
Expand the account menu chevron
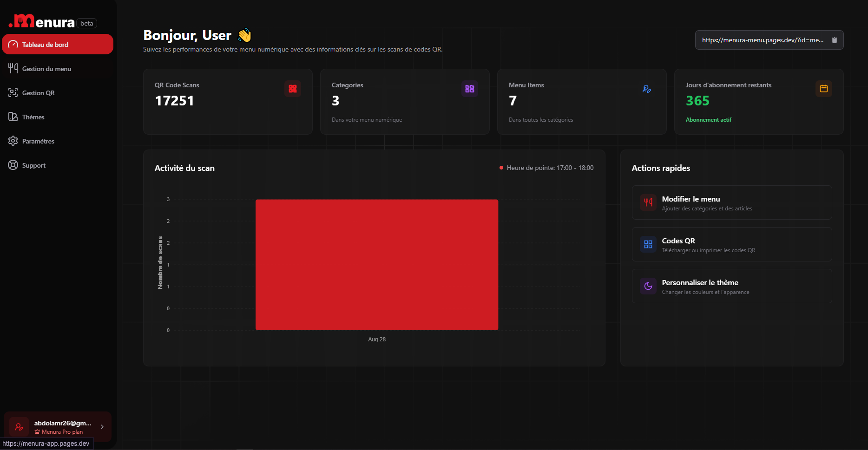pos(102,427)
